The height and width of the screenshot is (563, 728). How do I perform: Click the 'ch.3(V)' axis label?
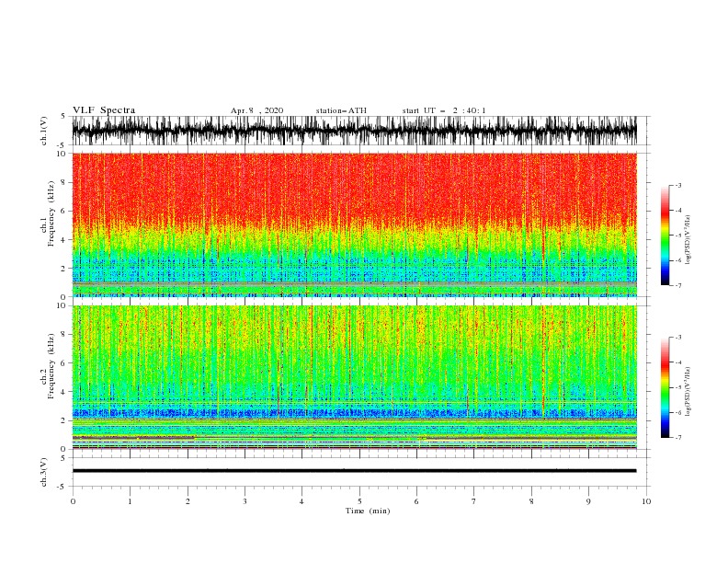point(44,472)
